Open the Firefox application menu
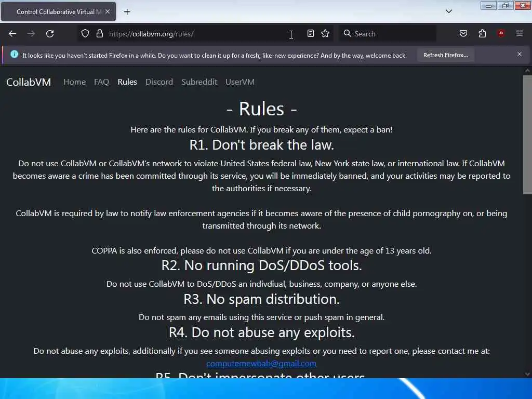Viewport: 532px width, 399px height. click(x=520, y=33)
